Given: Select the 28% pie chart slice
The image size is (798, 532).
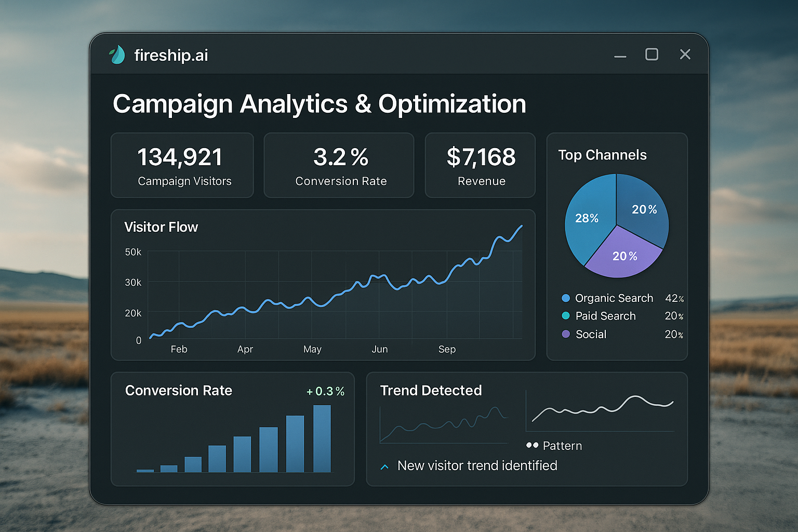Looking at the screenshot, I should coord(588,219).
